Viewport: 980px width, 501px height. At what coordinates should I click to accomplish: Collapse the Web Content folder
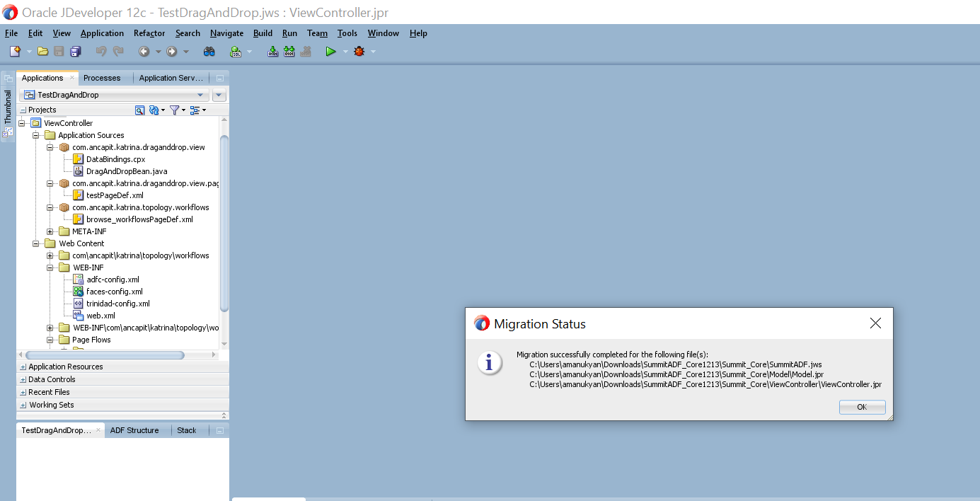click(36, 243)
